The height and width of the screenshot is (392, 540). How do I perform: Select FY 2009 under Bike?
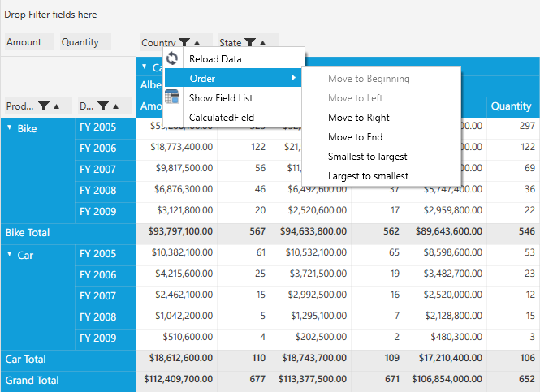(x=105, y=212)
